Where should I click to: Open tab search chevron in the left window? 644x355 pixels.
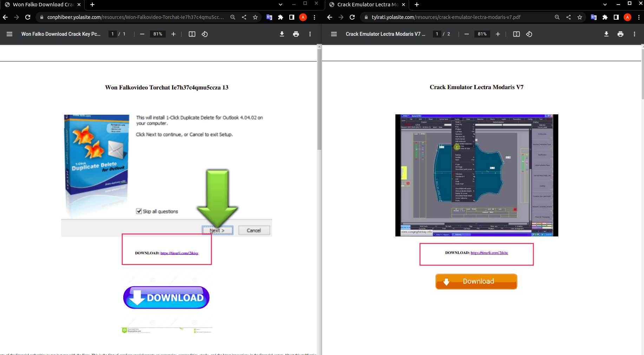coord(280,5)
